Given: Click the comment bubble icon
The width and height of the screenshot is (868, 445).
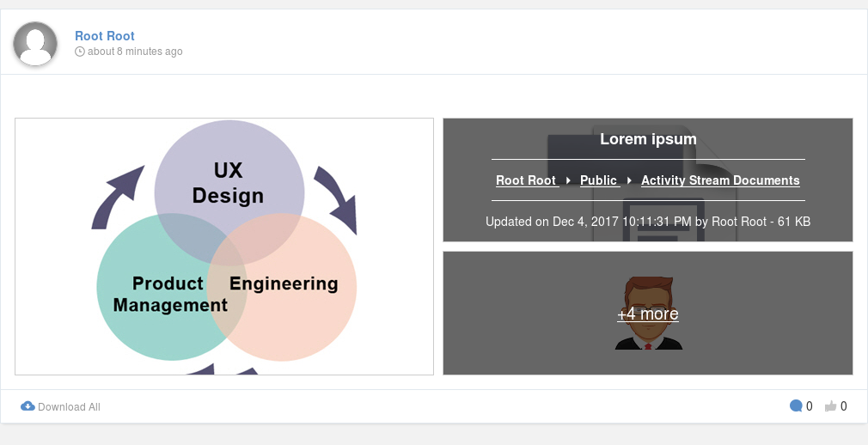Looking at the screenshot, I should coord(796,406).
